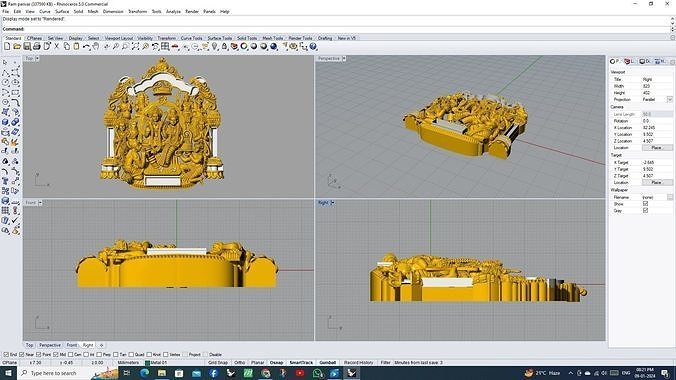Toggle the End osnap checkbox
This screenshot has height=380, width=676.
6,355
